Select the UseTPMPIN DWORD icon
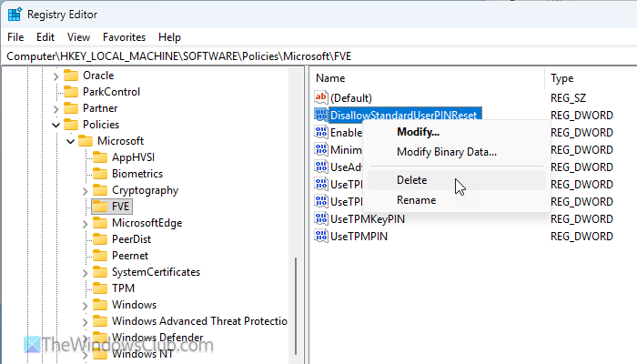 (321, 237)
